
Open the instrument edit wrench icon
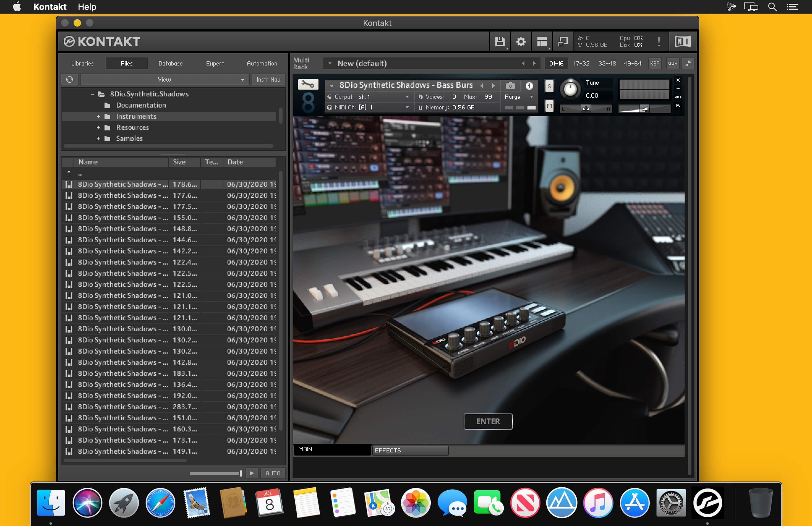click(x=308, y=84)
